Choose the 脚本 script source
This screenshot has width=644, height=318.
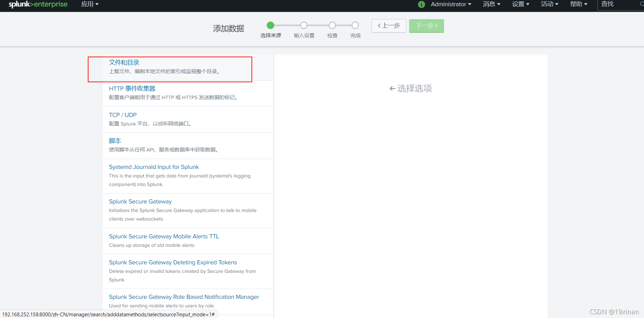point(115,141)
